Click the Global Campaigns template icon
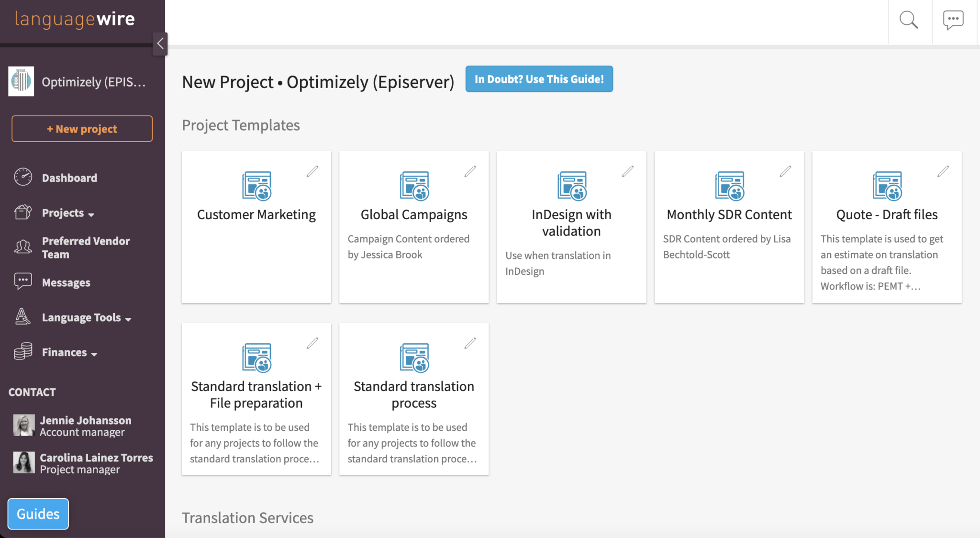Screen dimensions: 980x538 (x=414, y=186)
